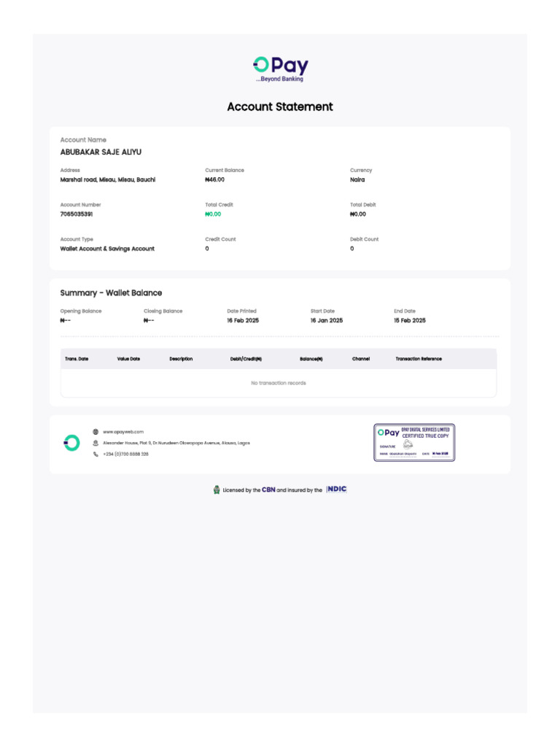Click the Debit/Credit column header
The height and width of the screenshot is (747, 560).
click(246, 359)
